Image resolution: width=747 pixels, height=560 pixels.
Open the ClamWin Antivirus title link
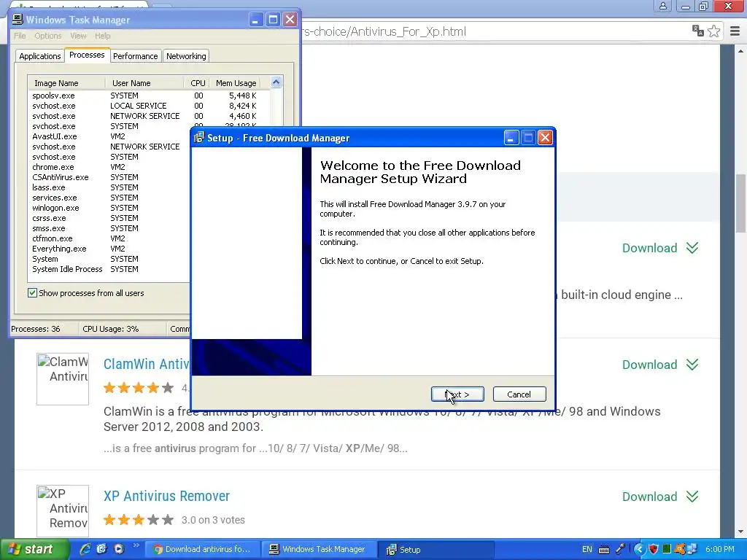tap(147, 365)
